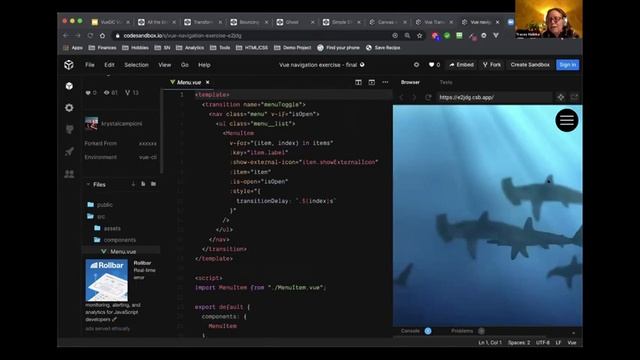Screen dimensions: 640x360
Task: Open the Save Recipe bookmark
Action: tap(383, 48)
